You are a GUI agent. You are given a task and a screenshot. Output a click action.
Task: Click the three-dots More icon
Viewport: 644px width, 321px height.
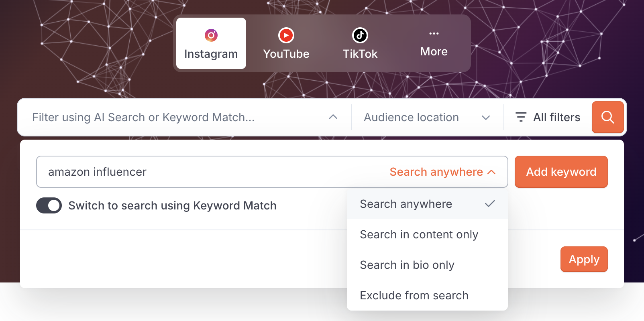[434, 33]
